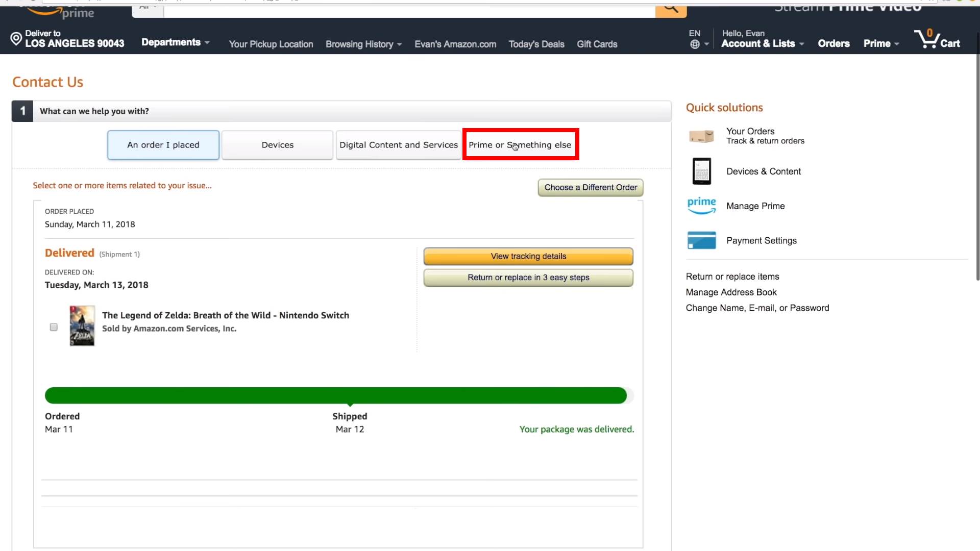Image resolution: width=980 pixels, height=551 pixels.
Task: Click the search magnifier button
Action: coord(671,9)
